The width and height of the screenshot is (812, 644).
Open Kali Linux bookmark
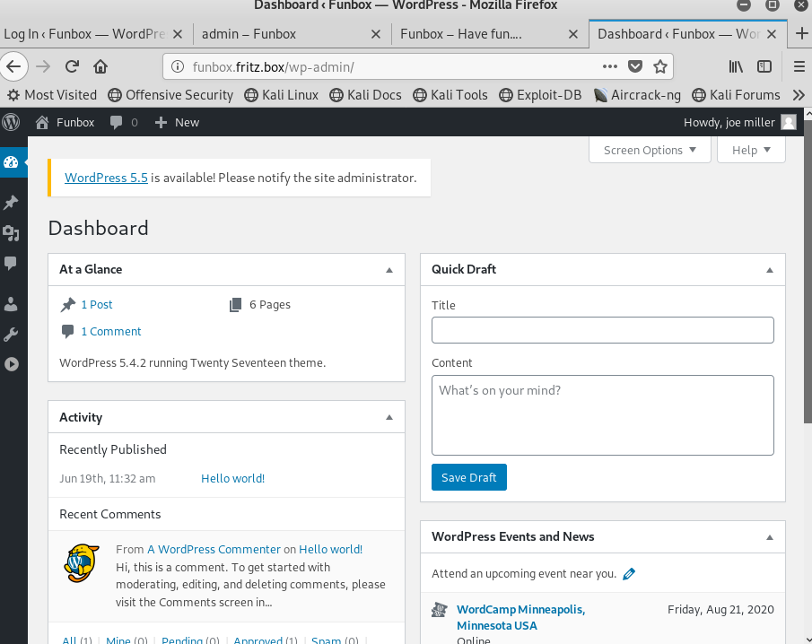tap(281, 95)
